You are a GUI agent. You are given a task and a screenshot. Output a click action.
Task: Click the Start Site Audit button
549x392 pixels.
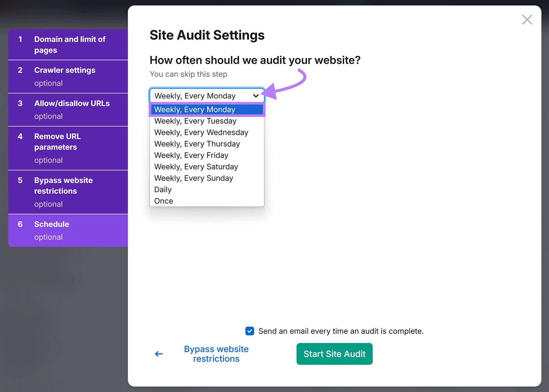[334, 354]
